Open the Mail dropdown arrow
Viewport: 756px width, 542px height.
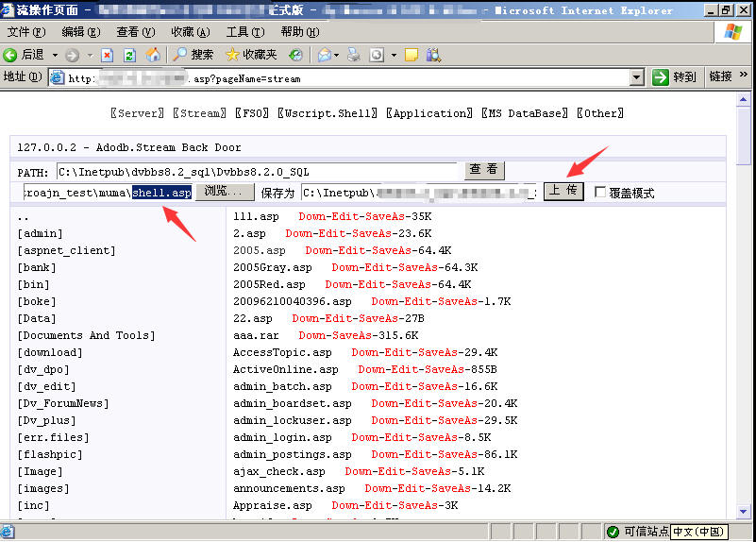(x=337, y=56)
